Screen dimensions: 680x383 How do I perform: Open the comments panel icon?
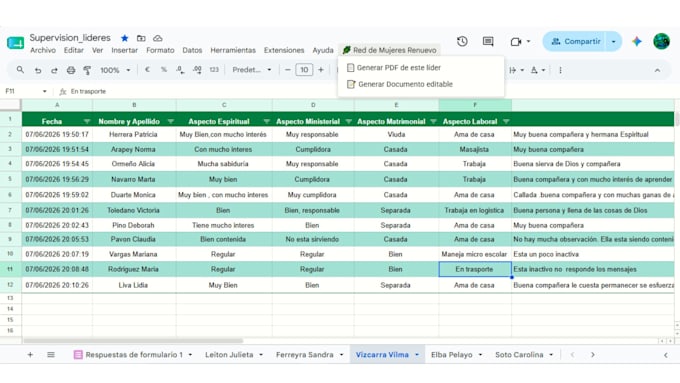point(488,41)
